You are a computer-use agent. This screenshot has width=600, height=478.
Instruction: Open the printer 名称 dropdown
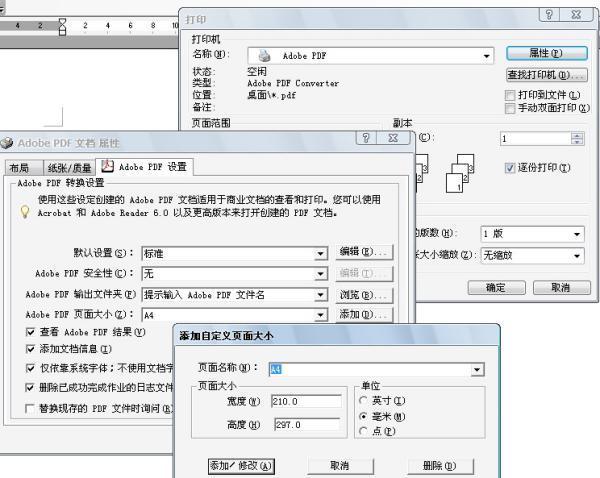486,56
